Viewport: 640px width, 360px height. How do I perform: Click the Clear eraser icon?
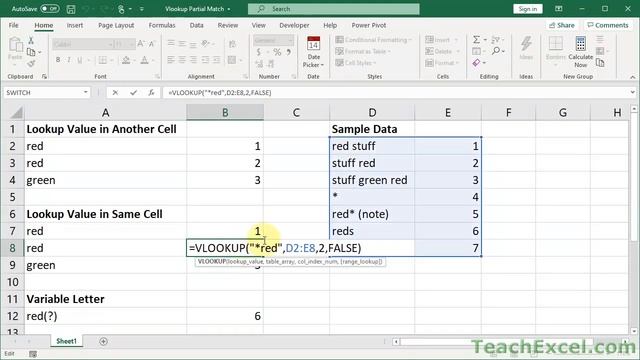pyautogui.click(x=476, y=63)
